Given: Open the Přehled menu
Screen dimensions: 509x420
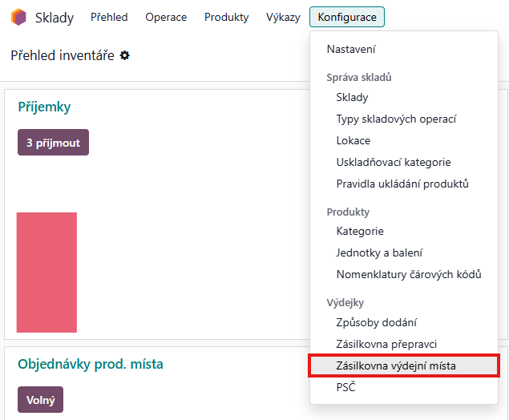Looking at the screenshot, I should tap(109, 17).
